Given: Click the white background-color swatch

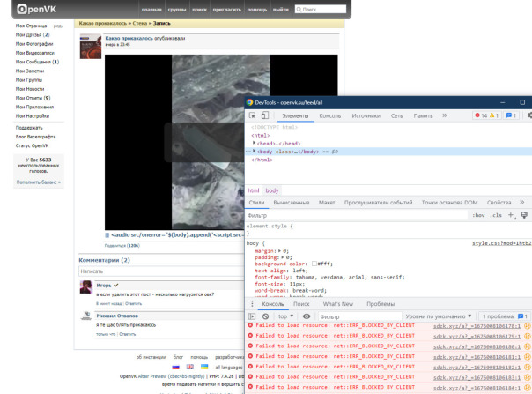Looking at the screenshot, I should 314,264.
